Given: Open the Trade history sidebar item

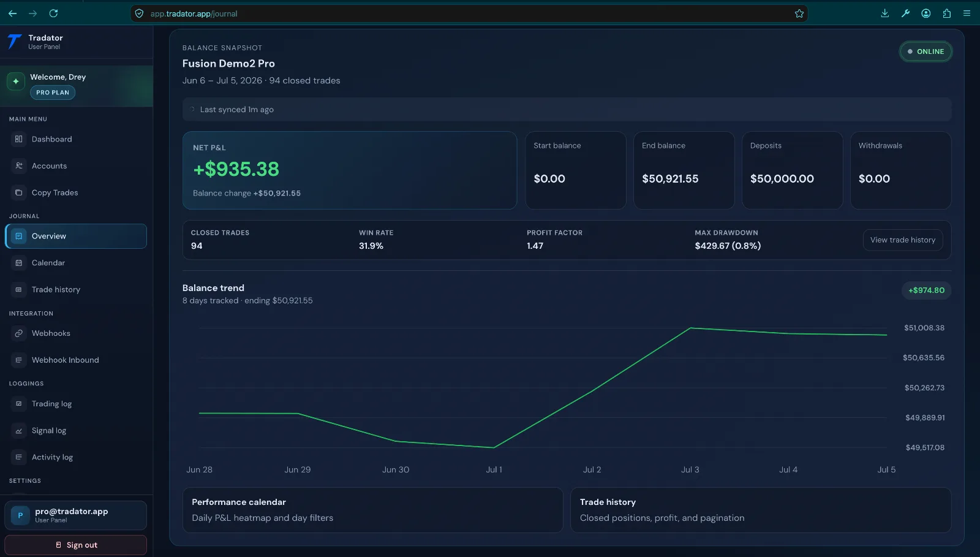Looking at the screenshot, I should 76,290.
